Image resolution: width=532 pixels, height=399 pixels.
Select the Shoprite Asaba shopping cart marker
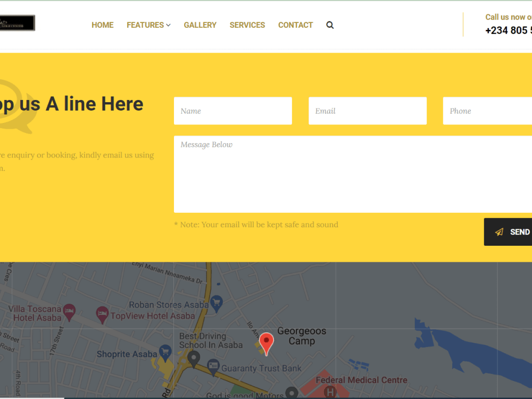tap(165, 353)
